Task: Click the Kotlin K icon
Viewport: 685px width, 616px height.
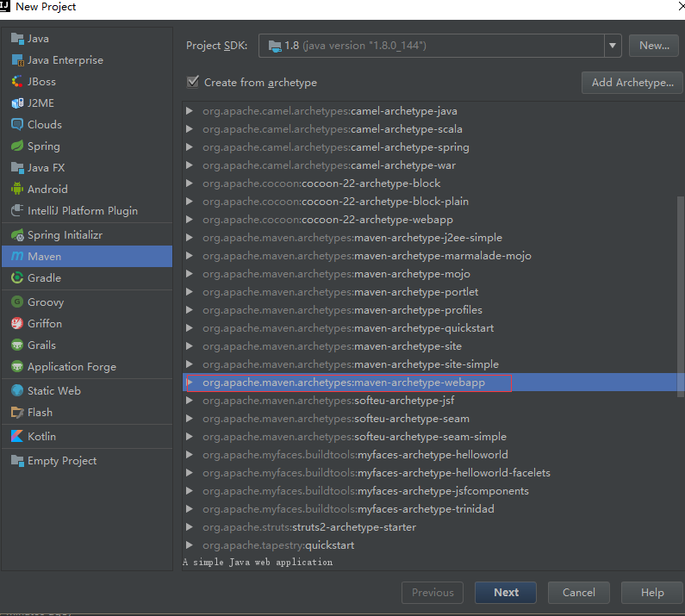Action: point(17,436)
